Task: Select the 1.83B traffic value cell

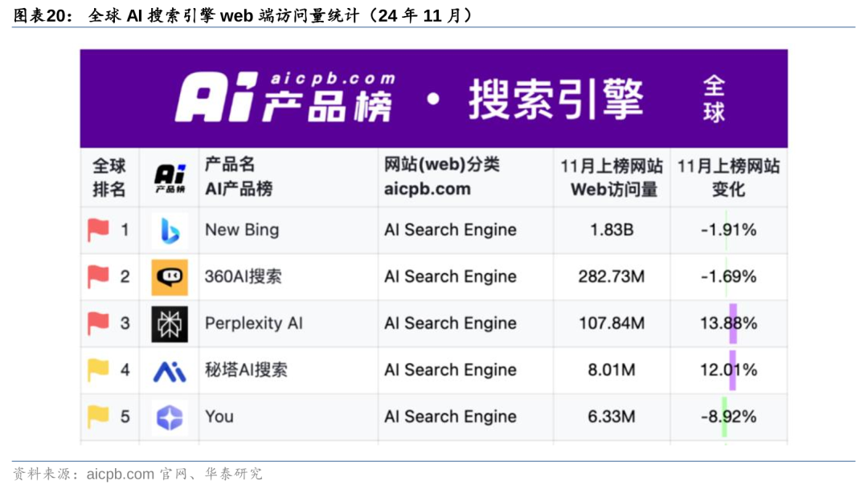Action: tap(612, 230)
